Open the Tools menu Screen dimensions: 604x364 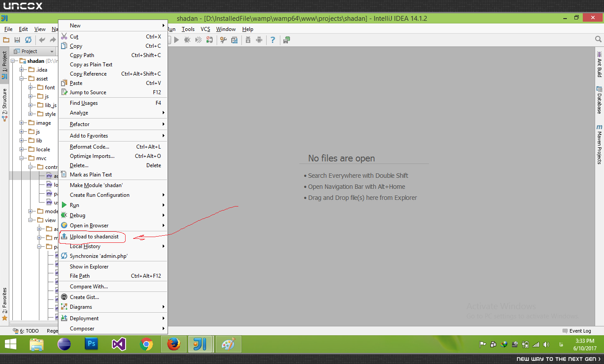tap(188, 29)
